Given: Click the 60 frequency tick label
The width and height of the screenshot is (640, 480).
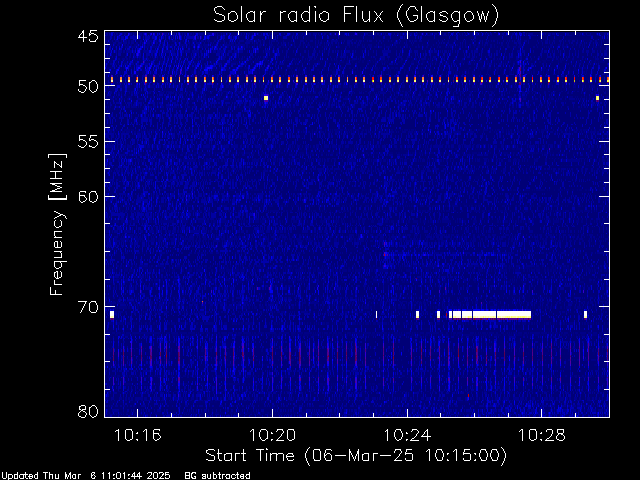Looking at the screenshot, I should (x=88, y=196).
